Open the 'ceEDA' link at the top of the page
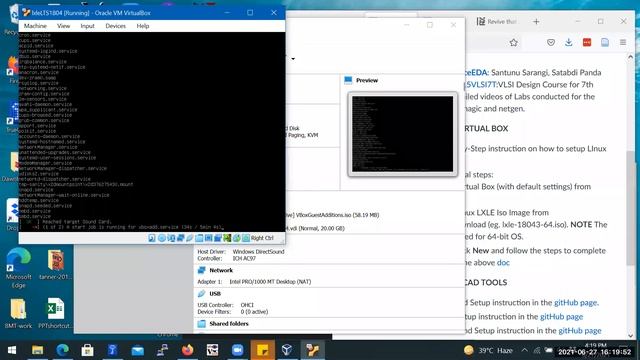Viewport: 640px width, 360px height. (476, 72)
